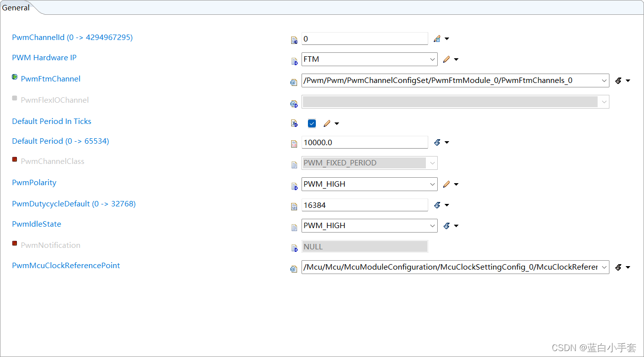Toggle the red enable icon for PwmChannelClass
The height and width of the screenshot is (357, 644).
coord(15,159)
